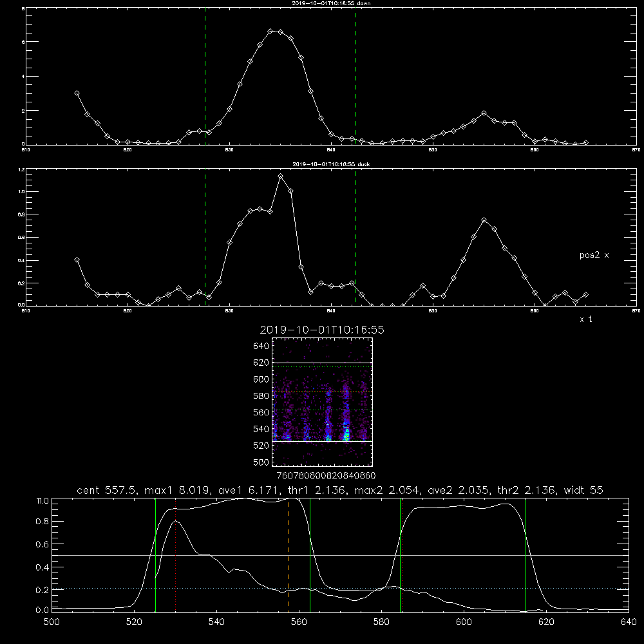This screenshot has width=644, height=644.
Task: Click the green line at 525 in bottom plot
Action: click(x=155, y=554)
